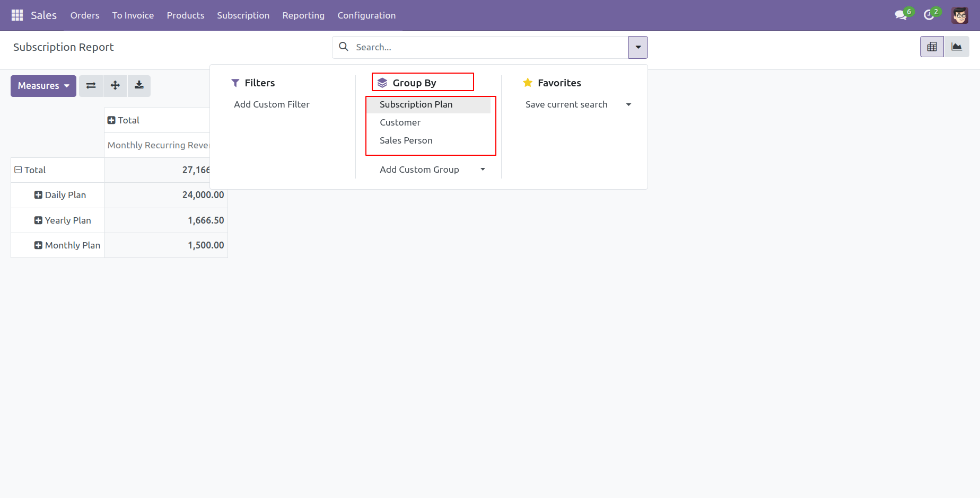Image resolution: width=980 pixels, height=498 pixels.
Task: Click the Favorites heading
Action: tap(559, 83)
